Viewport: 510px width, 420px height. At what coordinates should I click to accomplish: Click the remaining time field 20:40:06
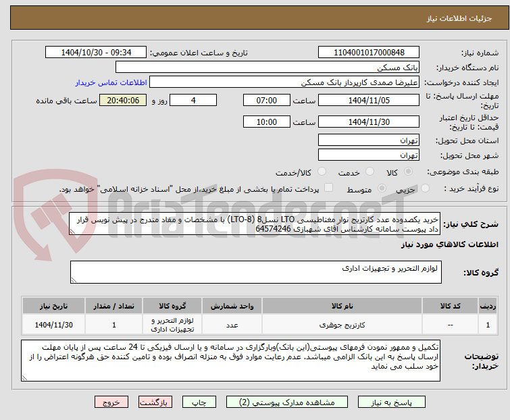pos(123,100)
